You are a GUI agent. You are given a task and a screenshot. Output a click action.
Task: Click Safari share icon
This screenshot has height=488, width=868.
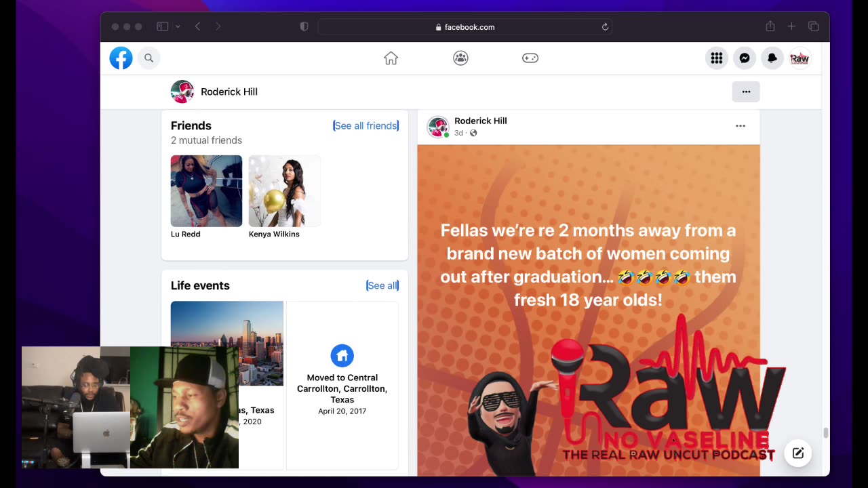point(770,26)
